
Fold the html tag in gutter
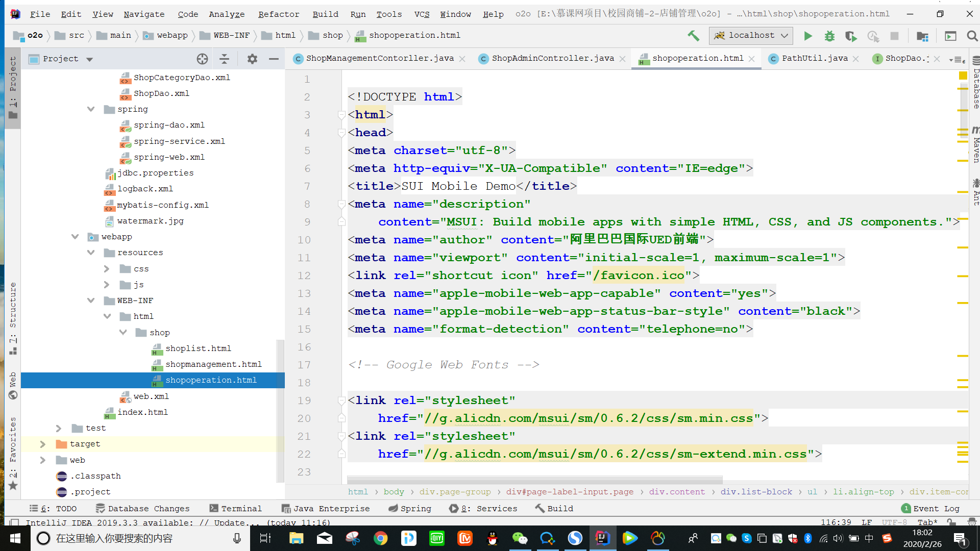[341, 115]
